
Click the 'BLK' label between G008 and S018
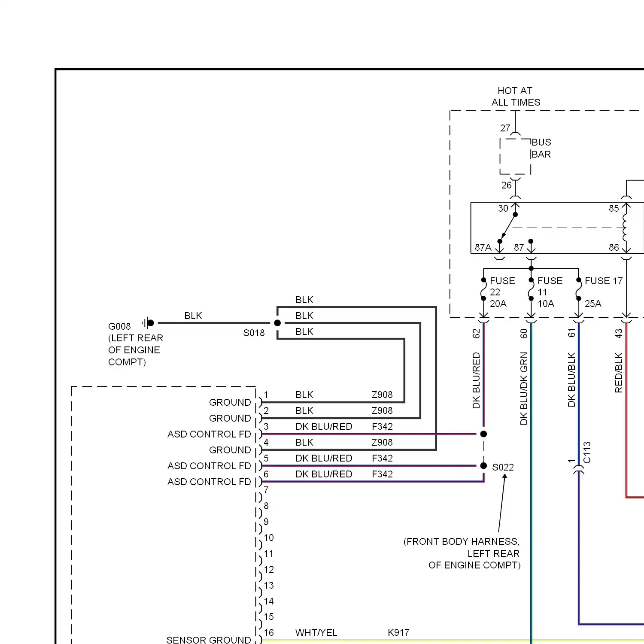coord(193,316)
